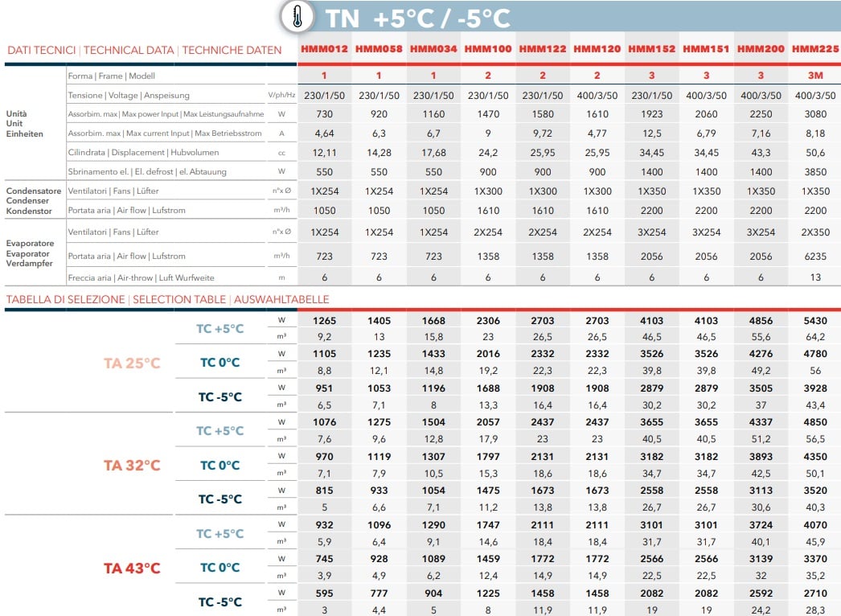Click the thermometer icon in the header

pyautogui.click(x=297, y=17)
